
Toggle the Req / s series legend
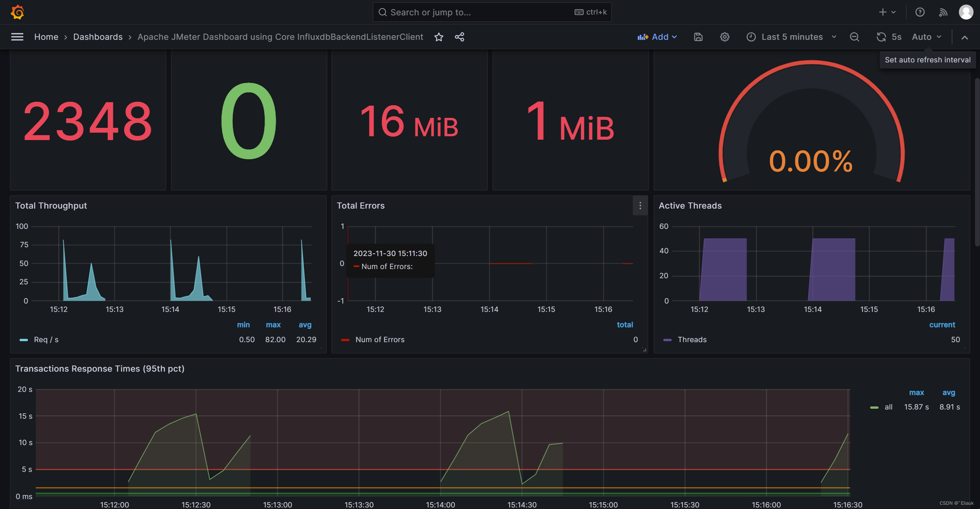click(46, 339)
